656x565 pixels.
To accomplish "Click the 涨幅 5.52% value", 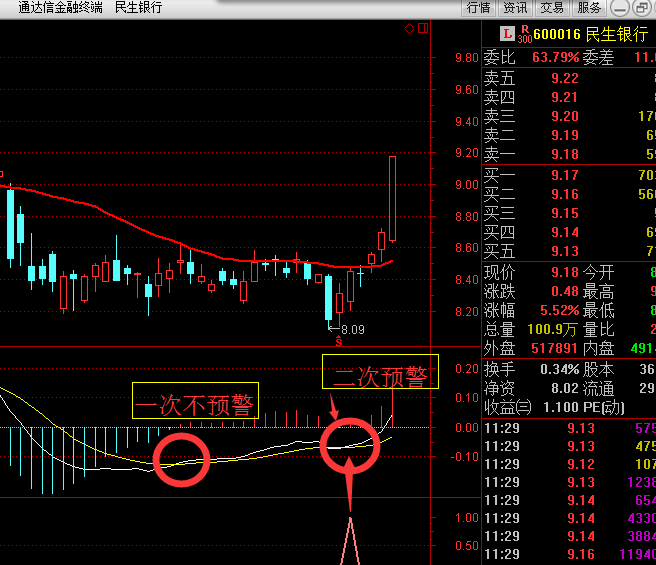I will tap(559, 311).
